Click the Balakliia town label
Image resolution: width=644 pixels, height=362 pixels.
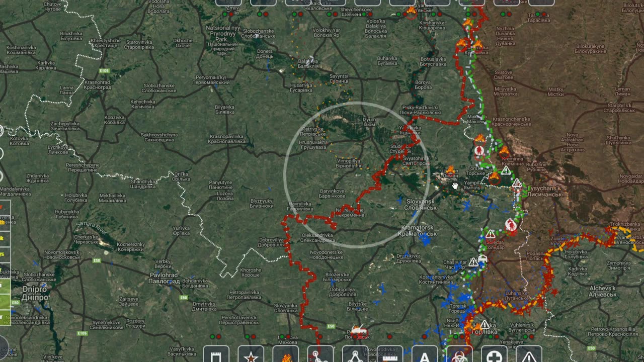click(x=307, y=63)
